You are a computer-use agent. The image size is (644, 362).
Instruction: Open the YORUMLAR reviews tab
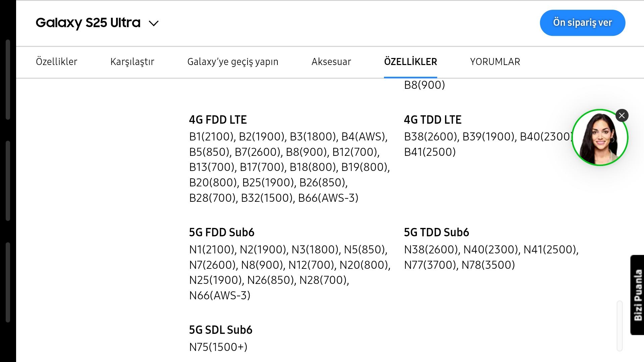[495, 62]
